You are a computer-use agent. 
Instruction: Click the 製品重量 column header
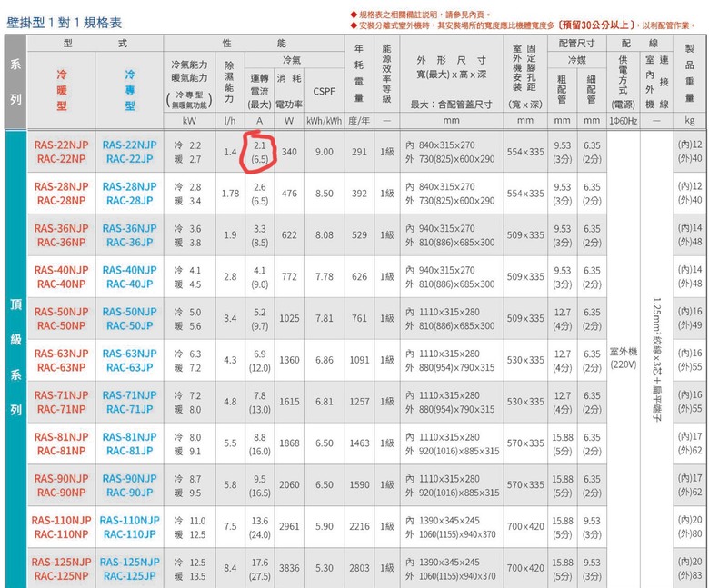(690, 74)
